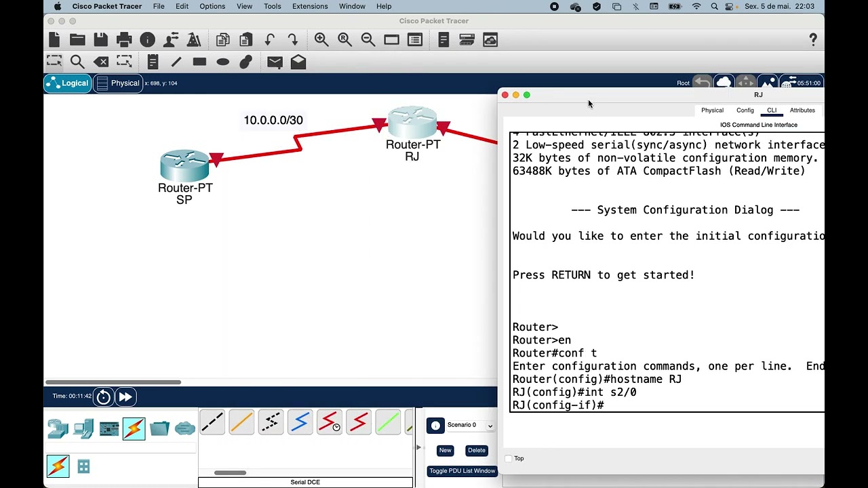Image resolution: width=868 pixels, height=488 pixels.
Task: Expand the PDU panel with the arrow
Action: [x=418, y=447]
